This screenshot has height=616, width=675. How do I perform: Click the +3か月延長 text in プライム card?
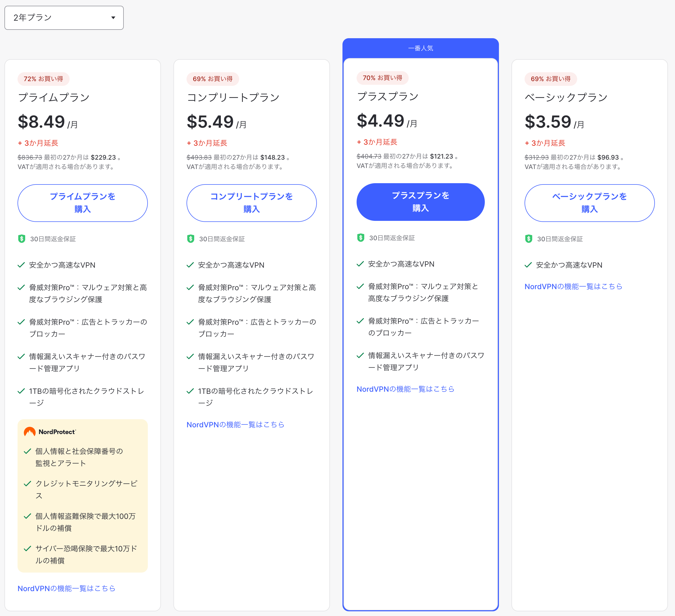(x=38, y=143)
